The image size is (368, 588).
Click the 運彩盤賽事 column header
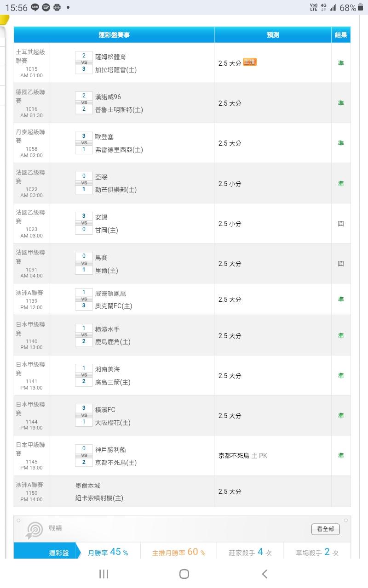click(x=114, y=35)
